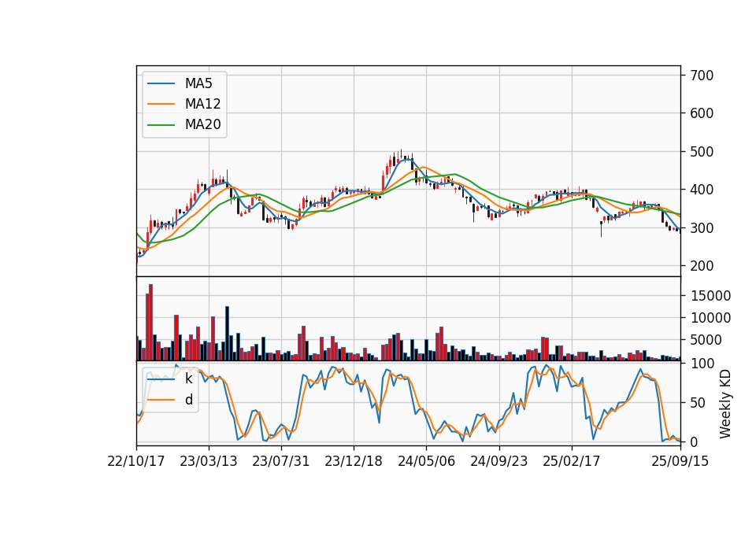Image resolution: width=756 pixels, height=543 pixels.
Task: Click the 700 price axis label
Action: pyautogui.click(x=702, y=76)
